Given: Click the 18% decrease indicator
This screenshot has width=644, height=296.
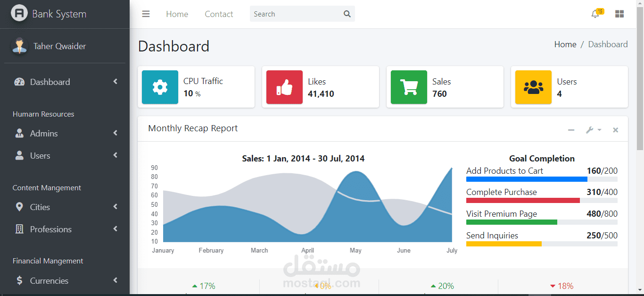Looking at the screenshot, I should [x=561, y=286].
